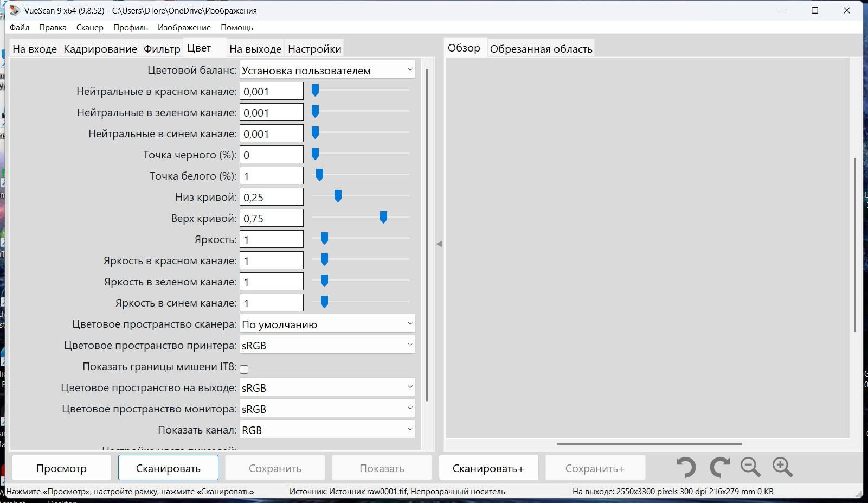Click the Верх кривой value field

(x=272, y=218)
